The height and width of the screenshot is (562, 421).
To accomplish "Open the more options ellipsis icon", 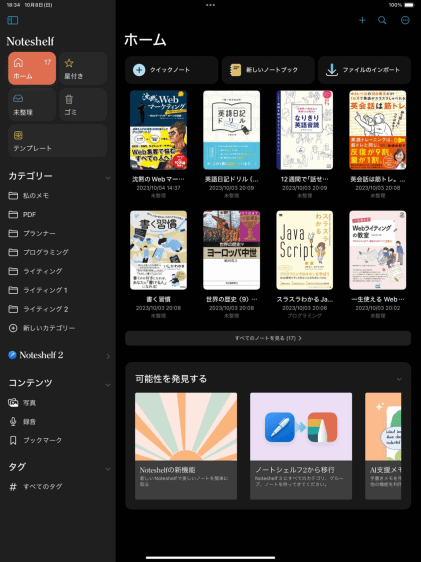I will coord(405,20).
